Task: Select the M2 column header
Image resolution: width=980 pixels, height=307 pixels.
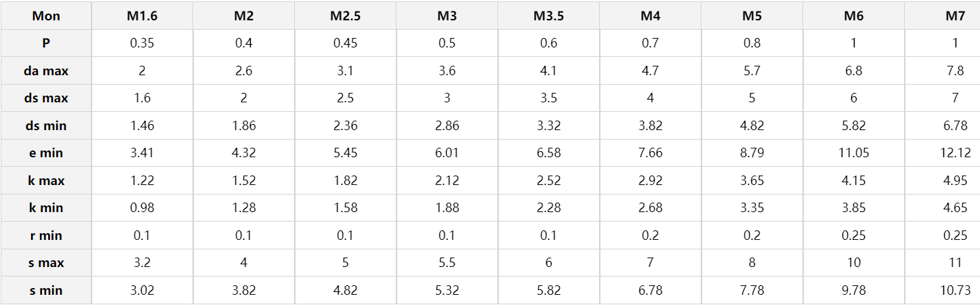Action: coord(243,16)
